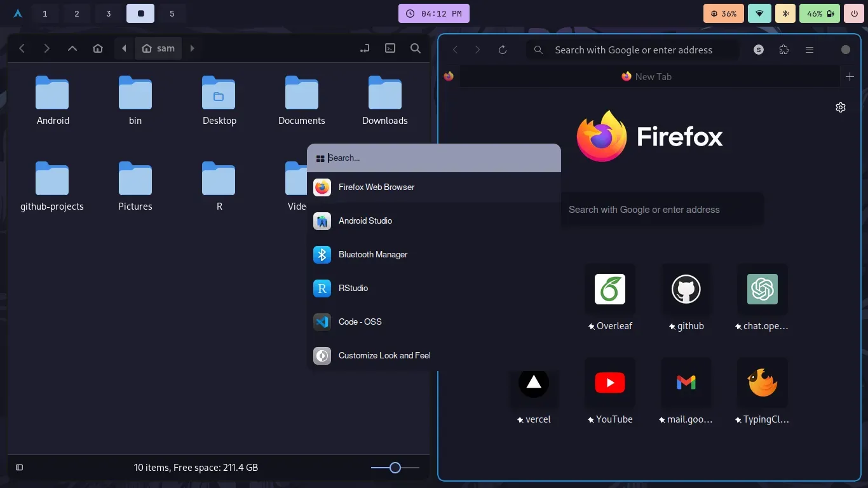The width and height of the screenshot is (868, 488).
Task: Go forward in the file manager
Action: [46, 48]
